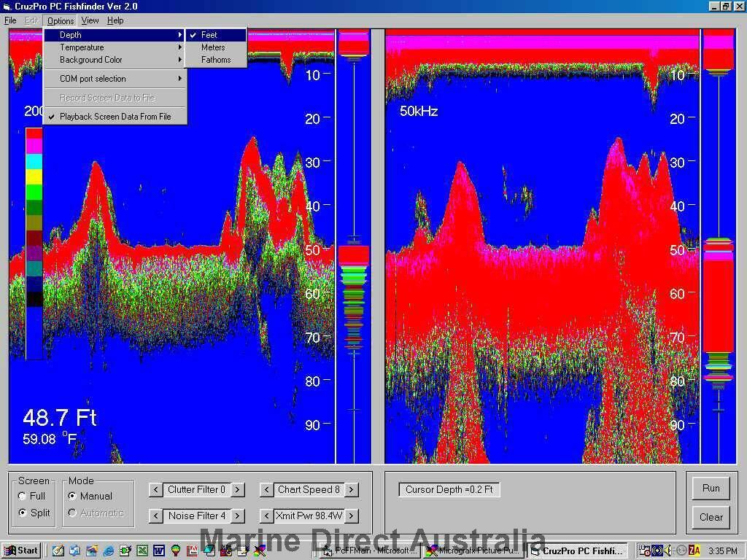
Task: Click the Xmit Pwr 98.4W label
Action: 309,516
